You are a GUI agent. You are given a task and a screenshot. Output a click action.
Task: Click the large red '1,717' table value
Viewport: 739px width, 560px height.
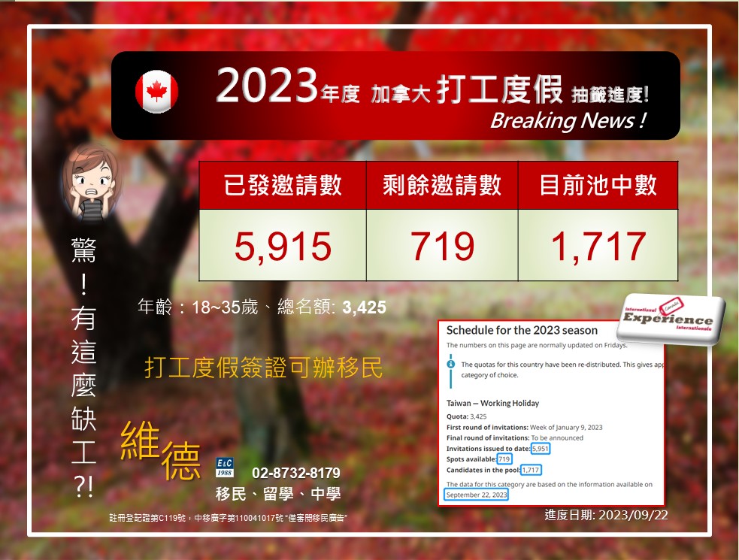click(598, 246)
